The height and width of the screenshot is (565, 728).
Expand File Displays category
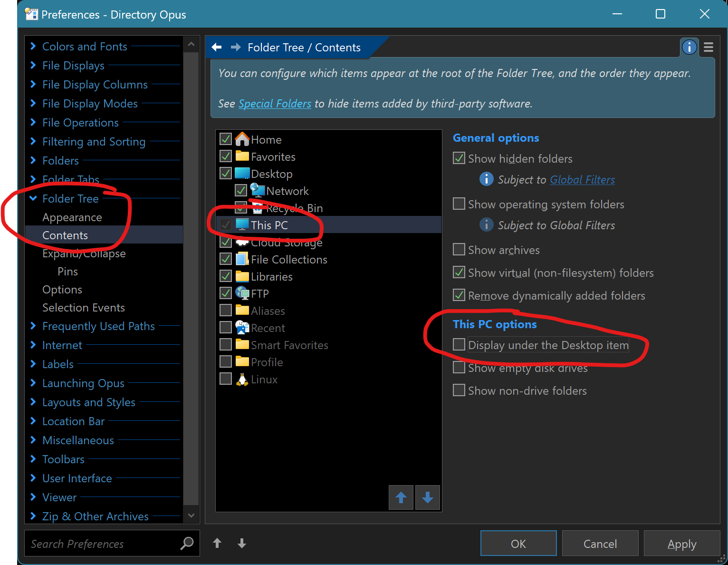[33, 65]
